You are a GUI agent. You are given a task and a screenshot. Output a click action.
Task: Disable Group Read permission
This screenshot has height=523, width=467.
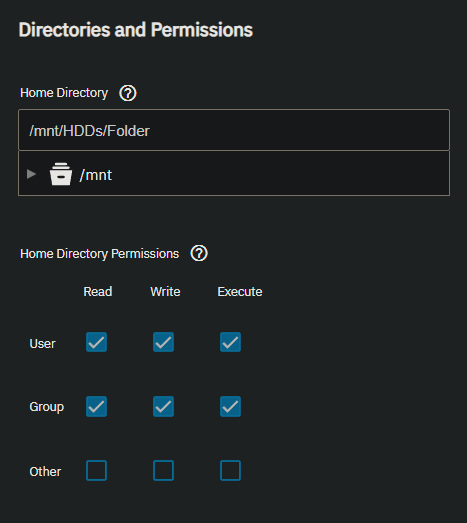96,406
